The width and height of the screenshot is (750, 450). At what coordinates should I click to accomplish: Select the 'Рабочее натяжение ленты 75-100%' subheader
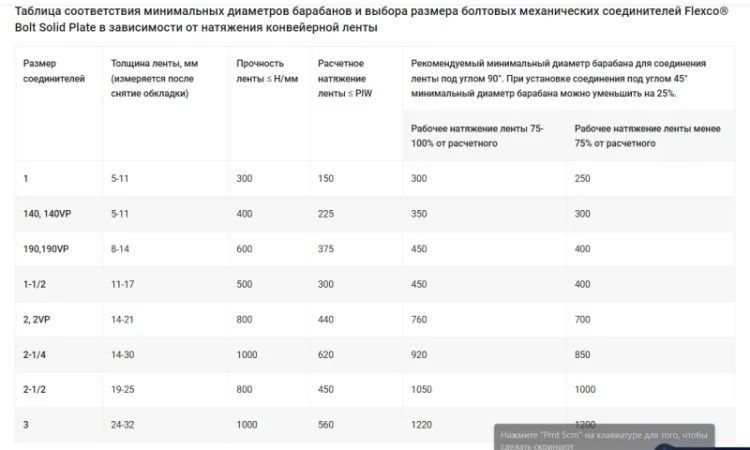(477, 136)
